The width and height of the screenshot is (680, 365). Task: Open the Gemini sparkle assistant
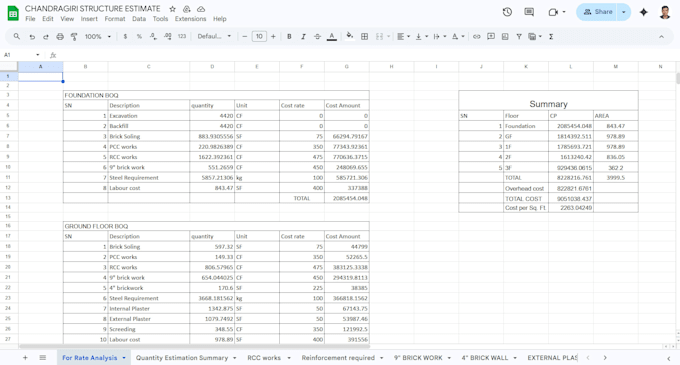point(644,12)
